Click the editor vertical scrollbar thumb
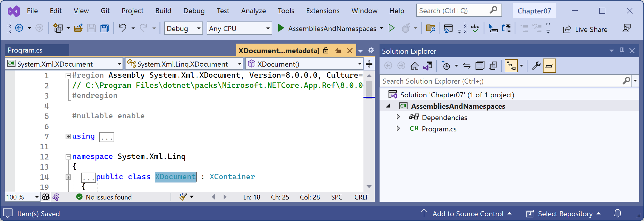This screenshot has height=221, width=644. 369,89
